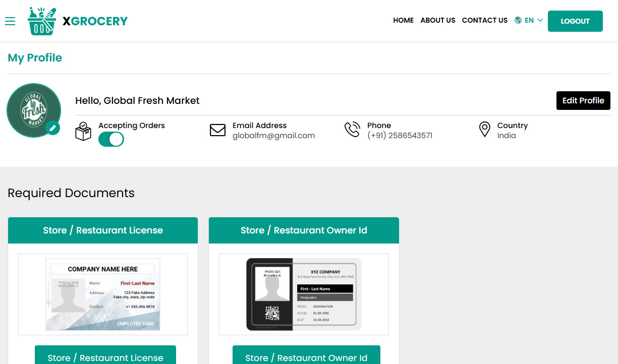View the uploaded company license thumbnail
The image size is (618, 364).
click(x=102, y=294)
